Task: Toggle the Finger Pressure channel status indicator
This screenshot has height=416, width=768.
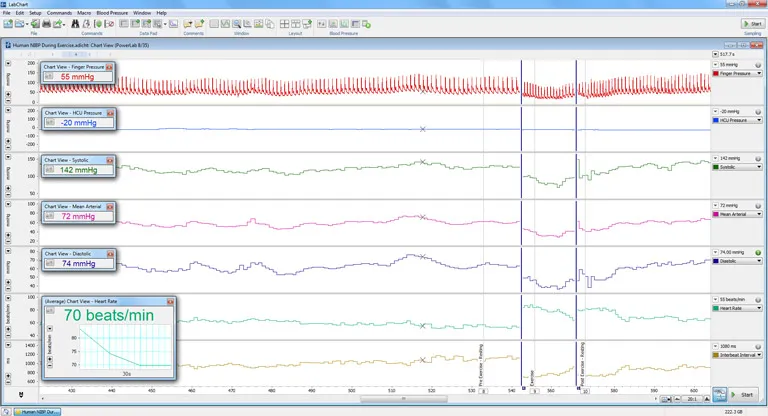Action: point(758,64)
